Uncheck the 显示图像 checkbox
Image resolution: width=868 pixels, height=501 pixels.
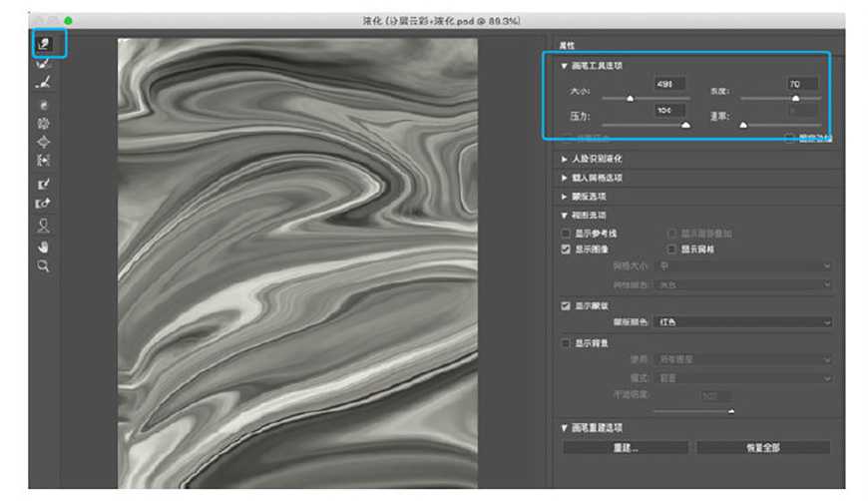tap(566, 250)
